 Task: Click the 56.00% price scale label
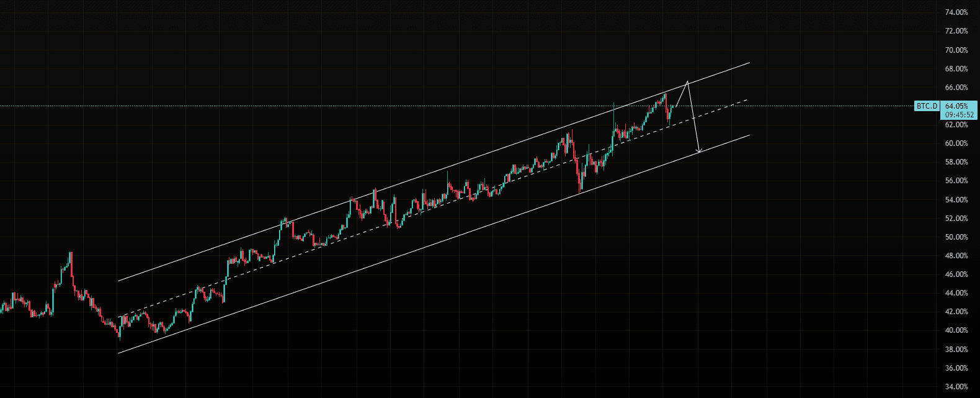tap(956, 181)
